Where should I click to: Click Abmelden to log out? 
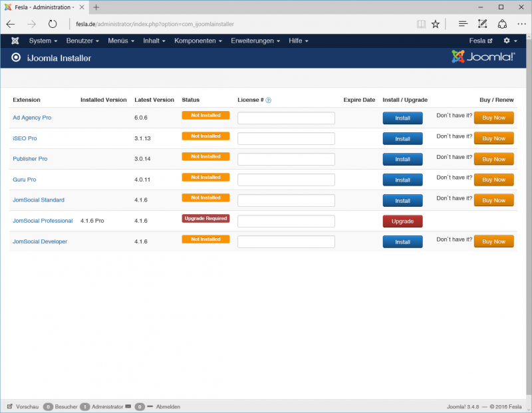pyautogui.click(x=168, y=406)
